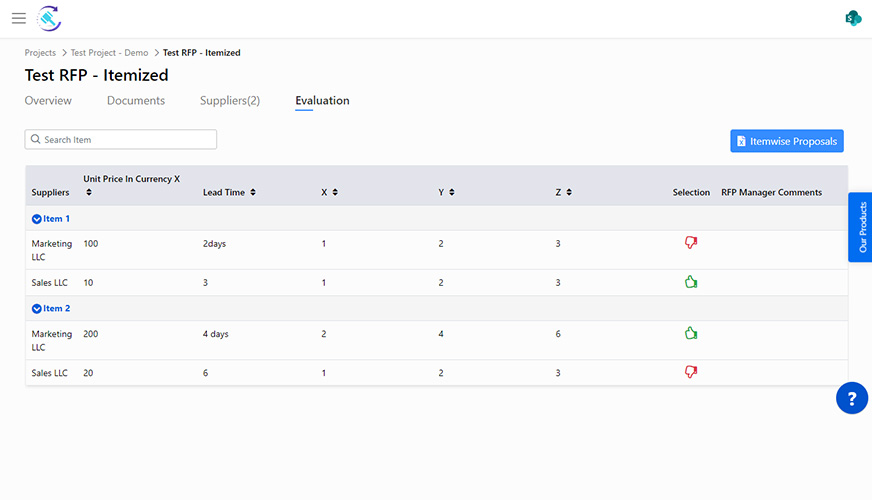Viewport: 872px width, 500px height.
Task: Open the SharePoint icon at top right
Action: 853,18
